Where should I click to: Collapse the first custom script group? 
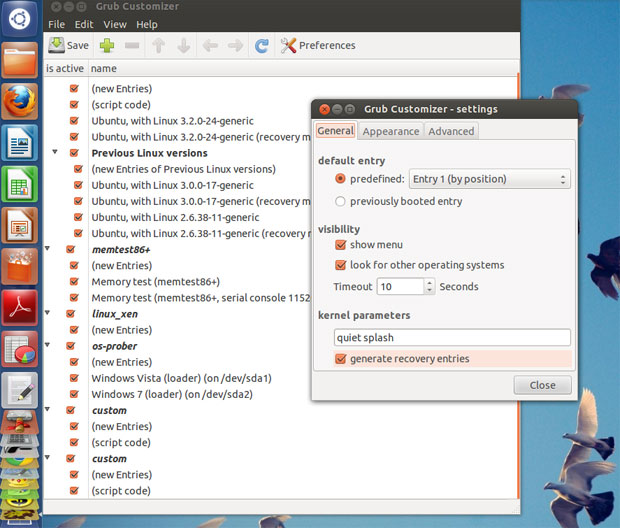[47, 409]
